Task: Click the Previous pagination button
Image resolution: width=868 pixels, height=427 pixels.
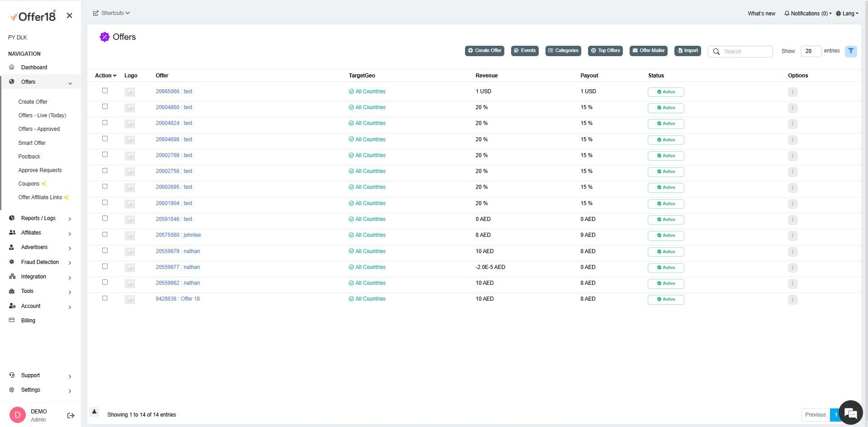Action: coord(816,415)
